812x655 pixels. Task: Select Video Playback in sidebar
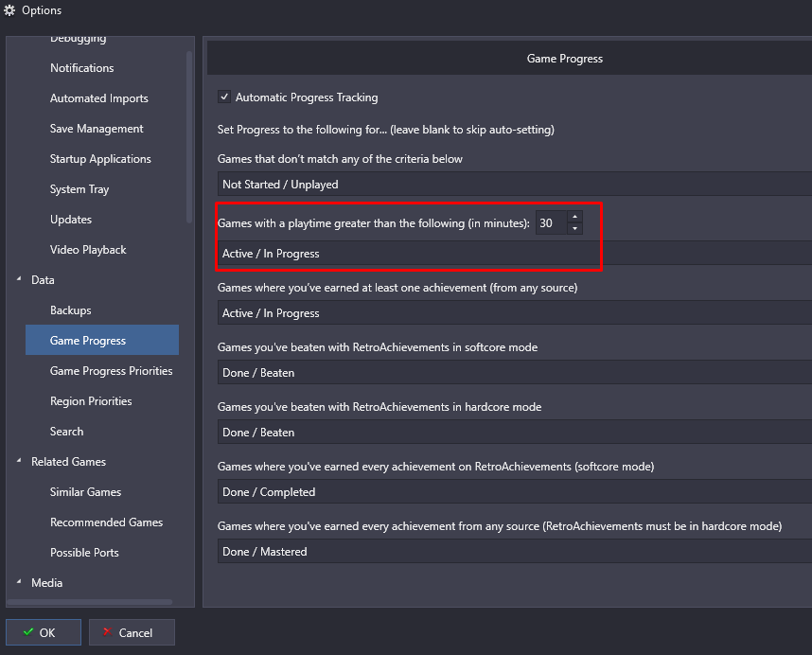point(88,250)
